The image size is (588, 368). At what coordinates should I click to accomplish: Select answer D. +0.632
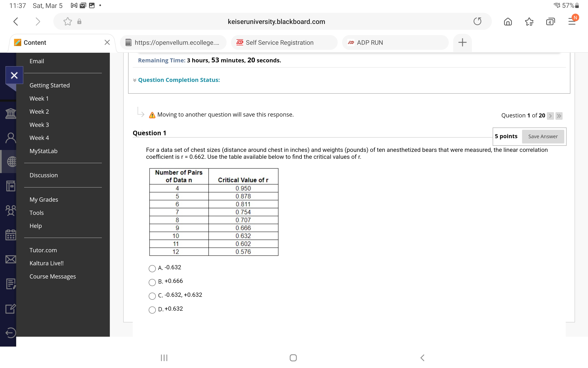tap(152, 310)
